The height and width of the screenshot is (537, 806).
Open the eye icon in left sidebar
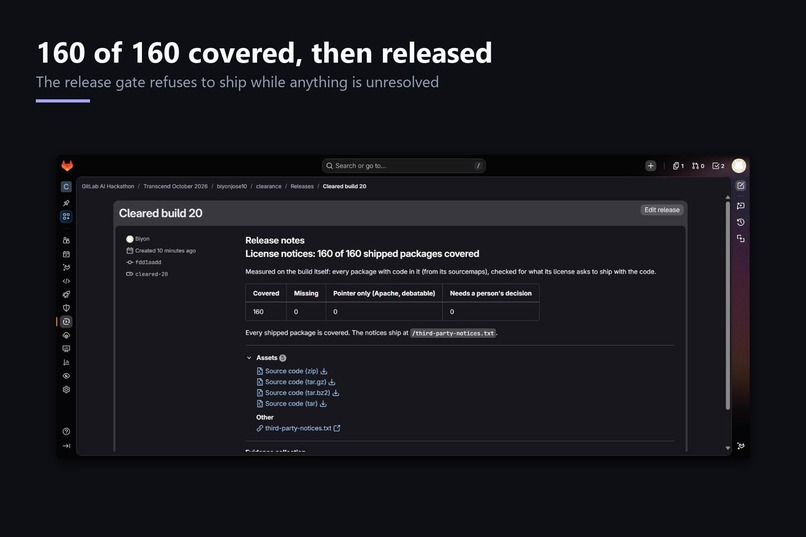pos(66,376)
